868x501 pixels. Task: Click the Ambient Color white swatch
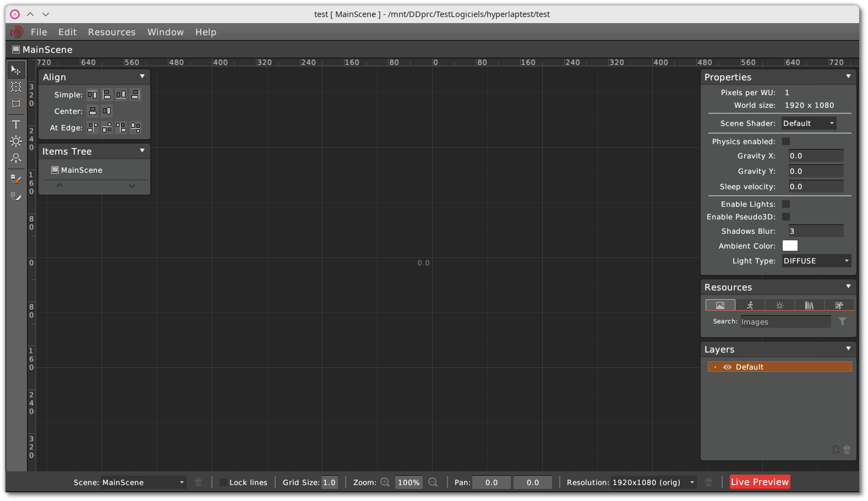click(x=790, y=246)
